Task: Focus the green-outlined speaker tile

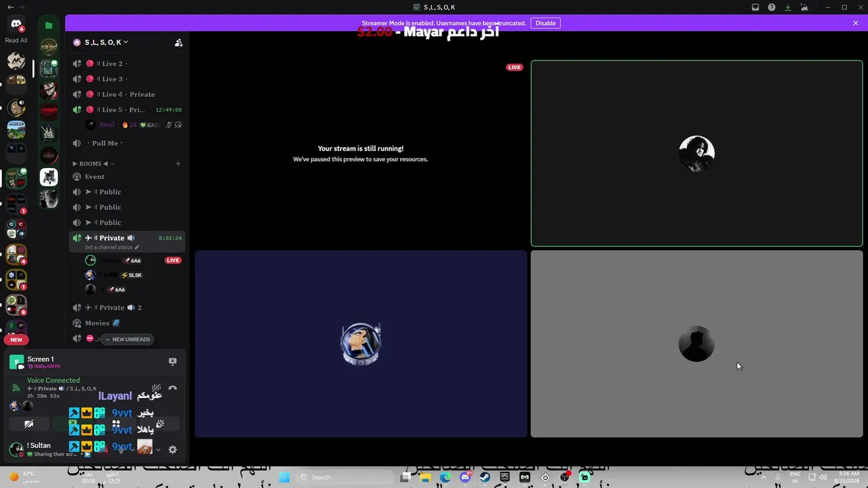Action: tap(696, 153)
